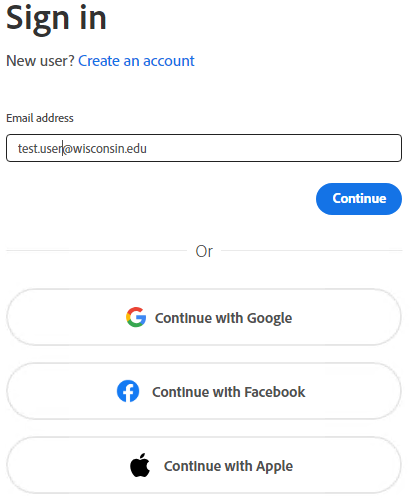414x504 pixels.
Task: Click the "Sign in" heading
Action: pyautogui.click(x=56, y=19)
